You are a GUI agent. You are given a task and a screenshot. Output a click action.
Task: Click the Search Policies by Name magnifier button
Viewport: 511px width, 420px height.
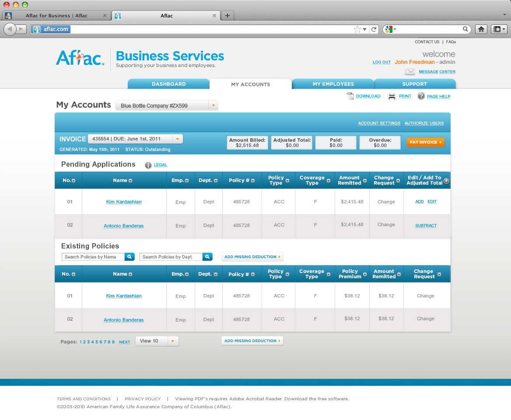(129, 257)
